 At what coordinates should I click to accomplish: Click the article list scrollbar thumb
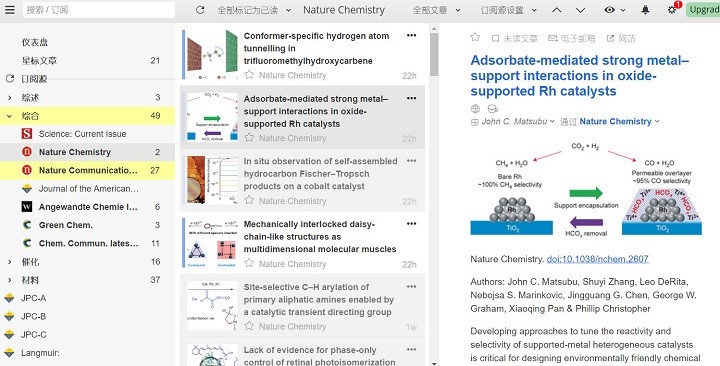point(434,54)
